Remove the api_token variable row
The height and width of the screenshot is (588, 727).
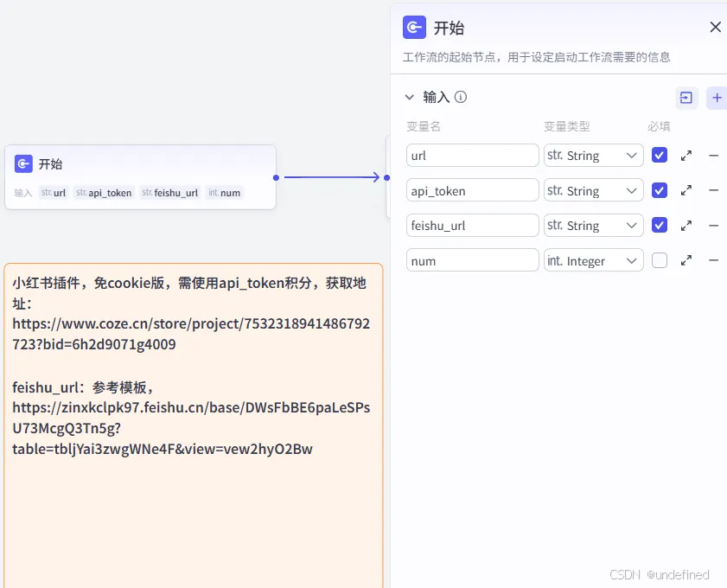click(x=713, y=190)
